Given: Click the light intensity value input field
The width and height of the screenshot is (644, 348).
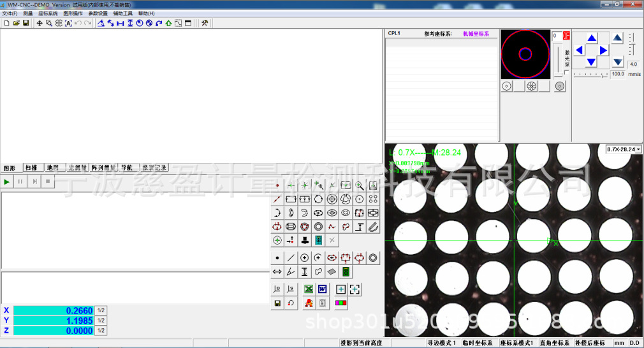Looking at the screenshot, I should click(557, 36).
